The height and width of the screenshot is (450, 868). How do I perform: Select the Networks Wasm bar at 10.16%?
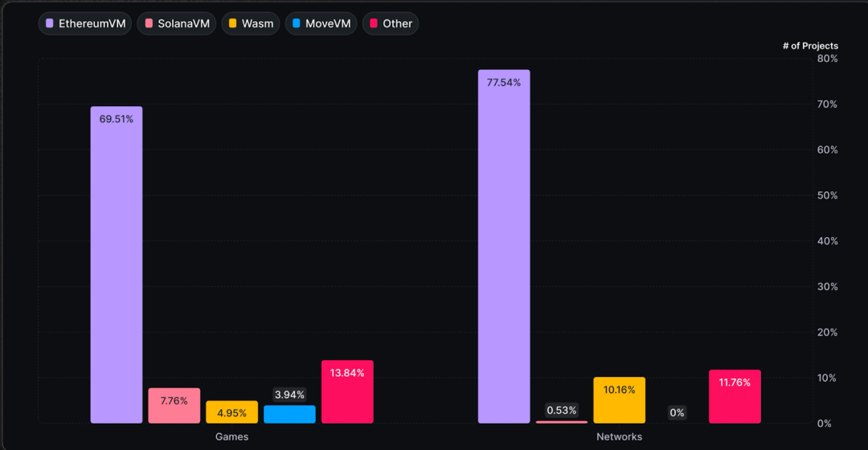[x=619, y=400]
